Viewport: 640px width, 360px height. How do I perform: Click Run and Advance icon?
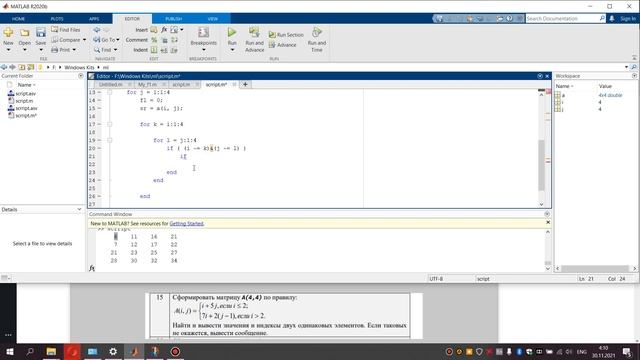pos(254,32)
